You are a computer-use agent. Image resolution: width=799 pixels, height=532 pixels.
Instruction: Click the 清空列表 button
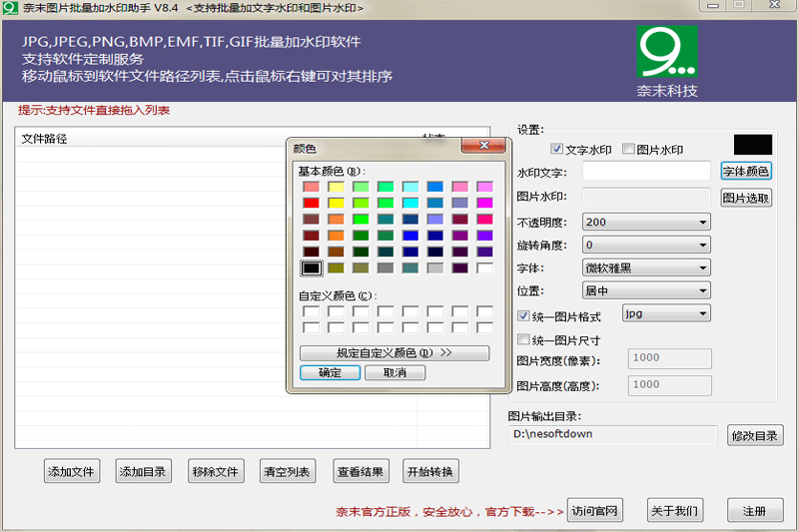pos(288,471)
